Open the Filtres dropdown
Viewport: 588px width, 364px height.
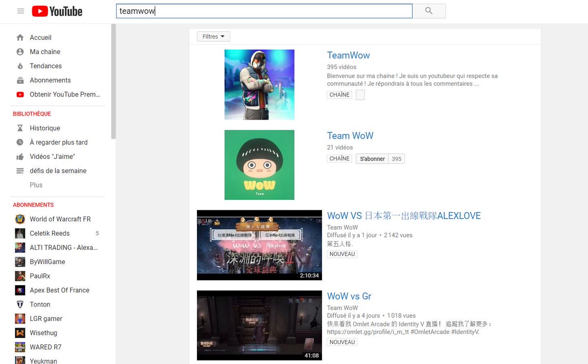click(x=214, y=37)
